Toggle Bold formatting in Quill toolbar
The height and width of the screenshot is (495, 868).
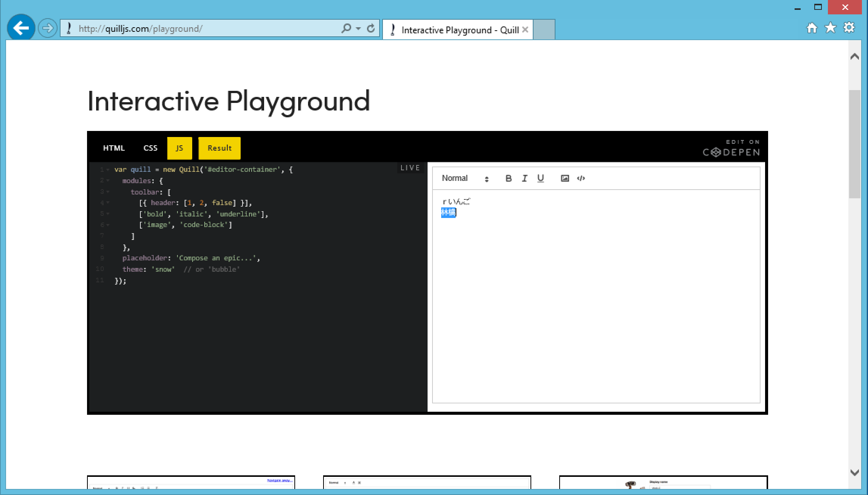point(509,178)
